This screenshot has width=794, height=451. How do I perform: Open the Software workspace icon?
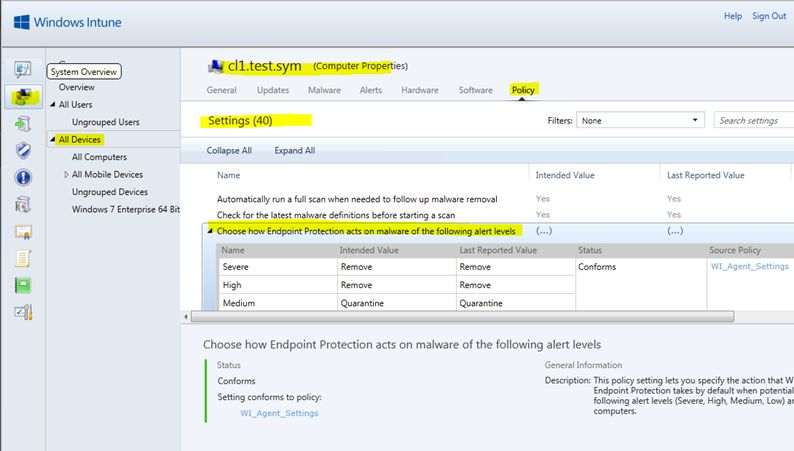pyautogui.click(x=23, y=204)
